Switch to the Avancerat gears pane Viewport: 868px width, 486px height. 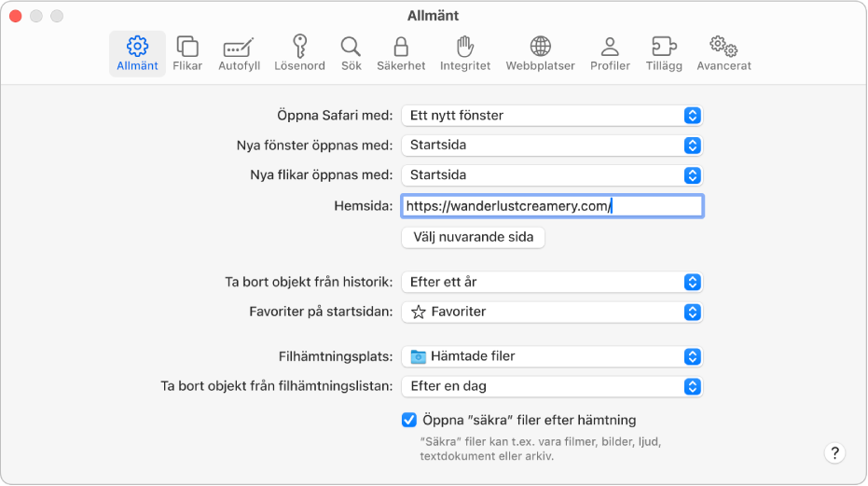(x=723, y=53)
